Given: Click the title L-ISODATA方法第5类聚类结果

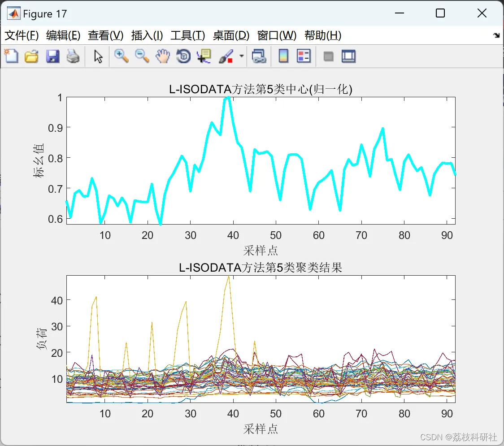Looking at the screenshot, I should (261, 267).
